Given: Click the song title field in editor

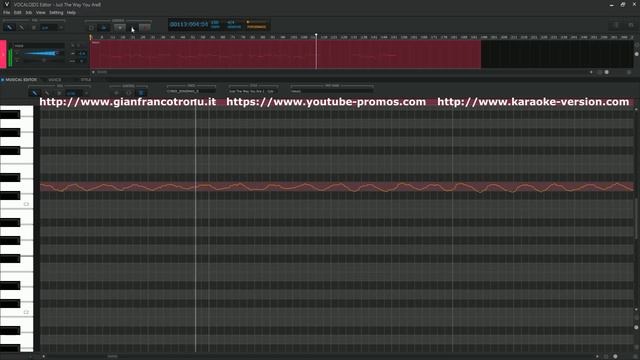Looking at the screenshot, I should tap(253, 91).
